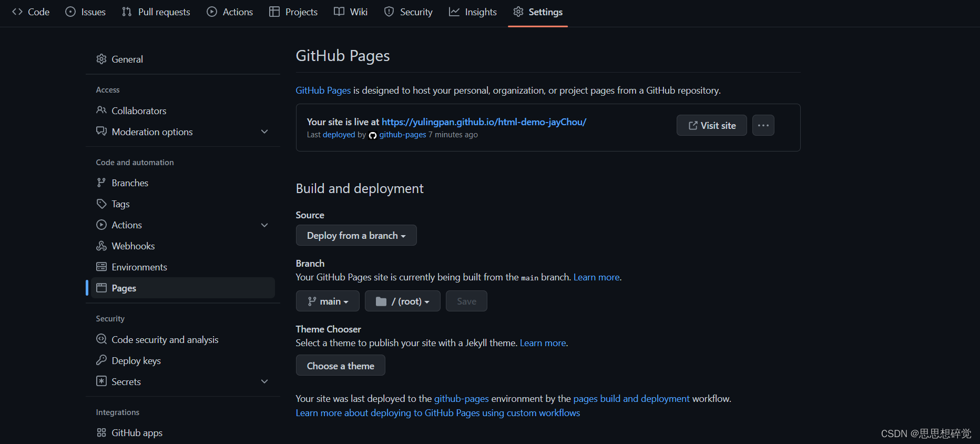Click the Wiki book icon in the top nav

(x=339, y=12)
